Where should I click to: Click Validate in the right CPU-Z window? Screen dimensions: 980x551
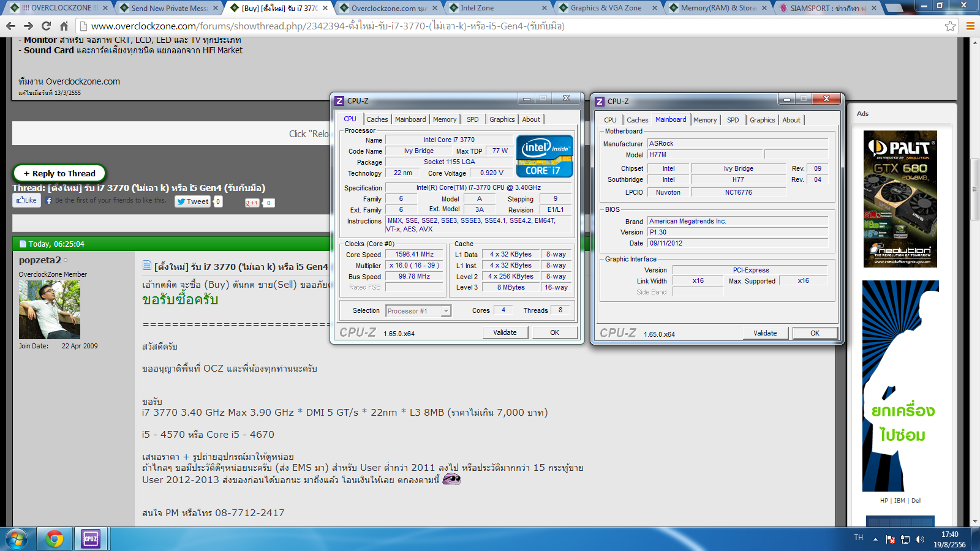[x=765, y=333]
